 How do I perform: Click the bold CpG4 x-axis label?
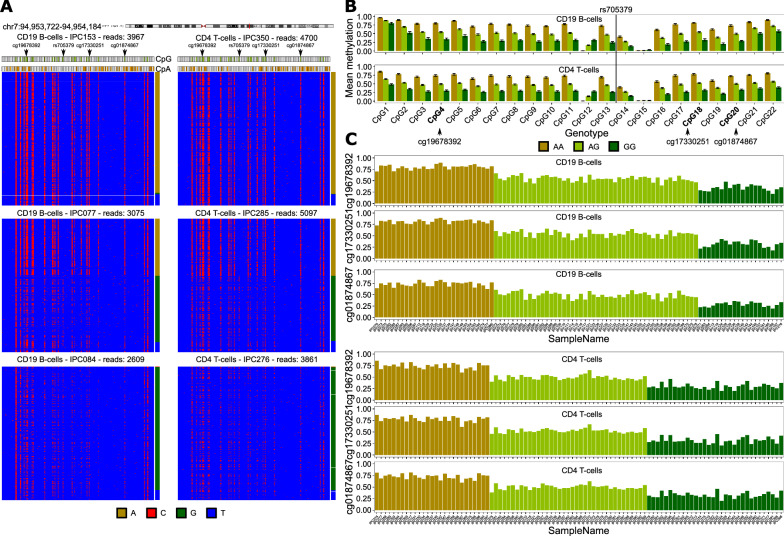pyautogui.click(x=436, y=114)
